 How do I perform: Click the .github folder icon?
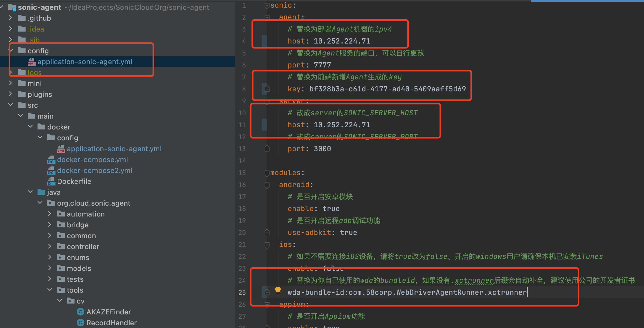pos(22,18)
